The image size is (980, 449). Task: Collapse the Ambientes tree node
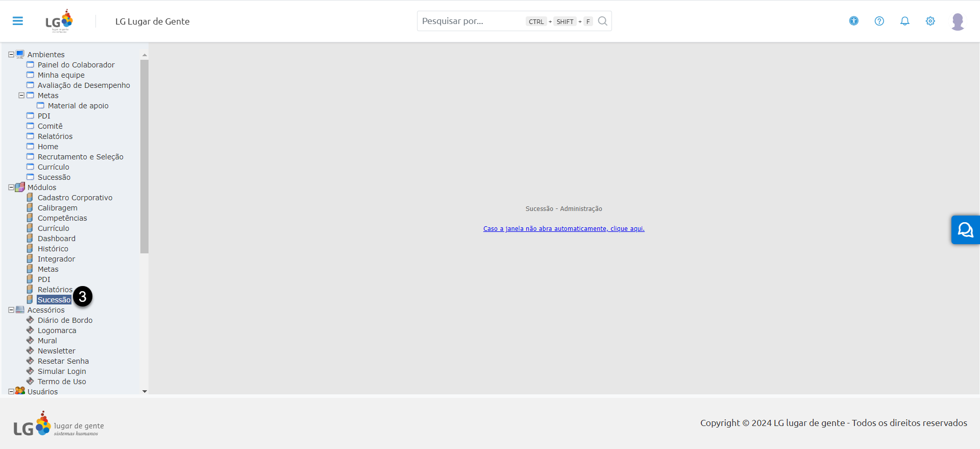[x=11, y=55]
